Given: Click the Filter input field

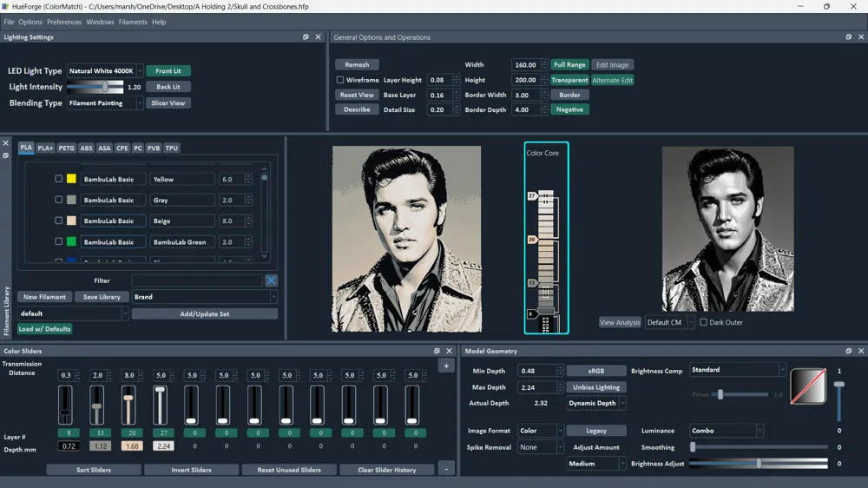Looking at the screenshot, I should pyautogui.click(x=197, y=280).
